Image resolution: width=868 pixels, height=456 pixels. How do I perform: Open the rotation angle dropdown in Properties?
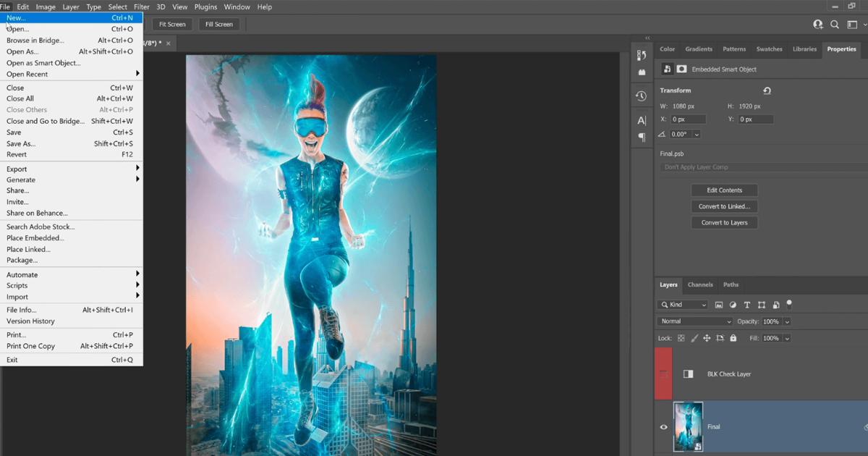(696, 134)
